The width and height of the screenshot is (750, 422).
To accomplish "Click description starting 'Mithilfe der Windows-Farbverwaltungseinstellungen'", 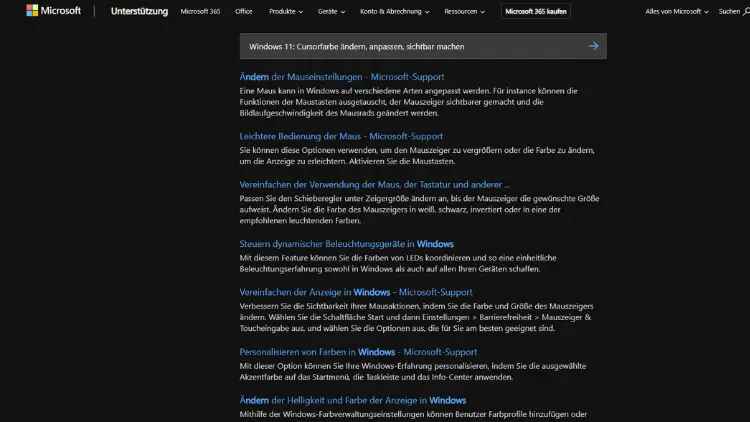I will point(413,414).
